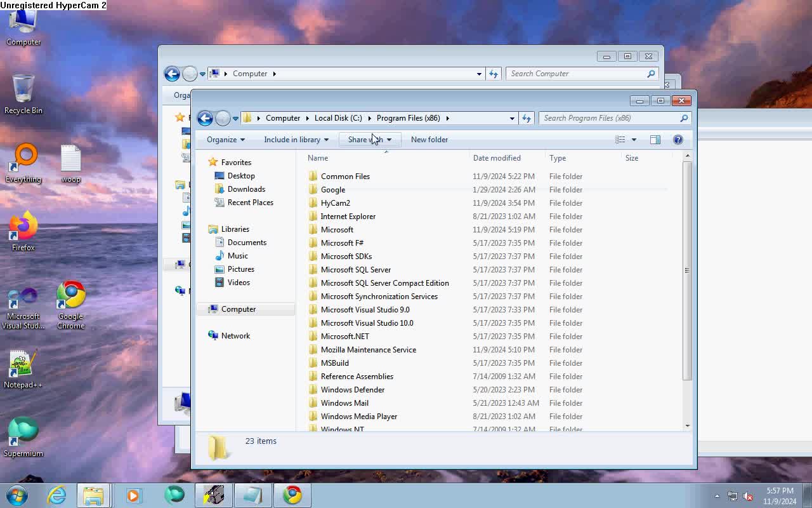Select the Common Files folder icon

point(313,177)
